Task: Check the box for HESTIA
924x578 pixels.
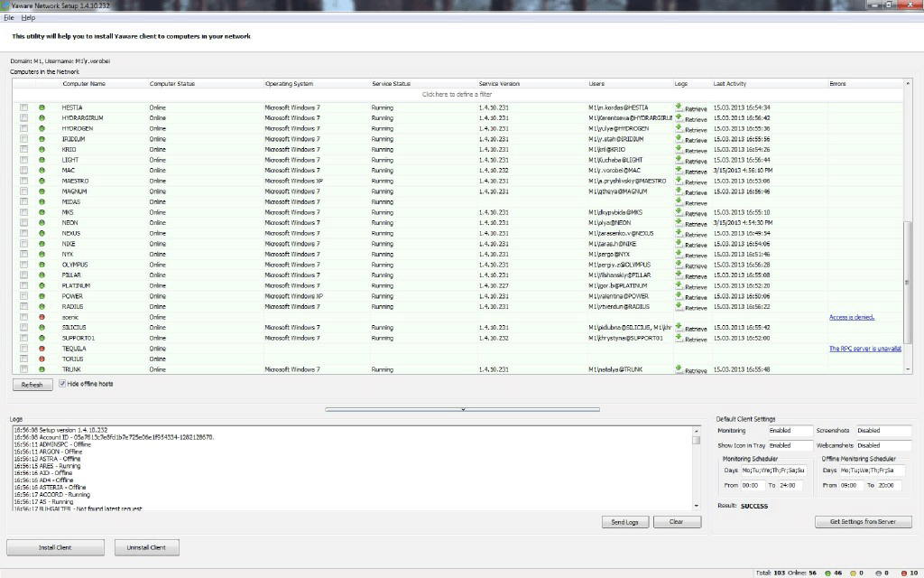Action: pos(23,108)
